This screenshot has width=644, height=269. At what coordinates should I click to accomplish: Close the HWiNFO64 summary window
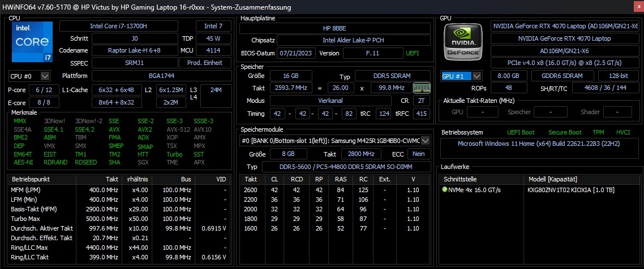coord(635,7)
